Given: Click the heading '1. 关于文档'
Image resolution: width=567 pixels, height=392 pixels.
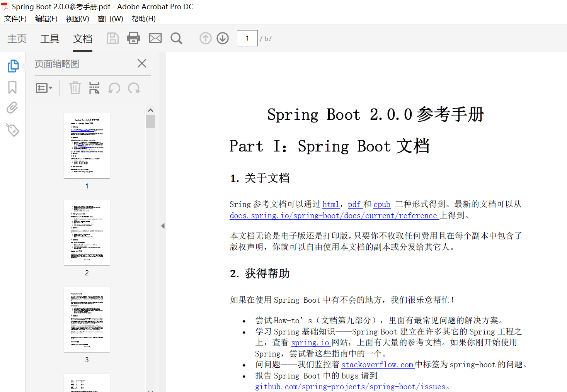Looking at the screenshot, I should click(x=260, y=178).
